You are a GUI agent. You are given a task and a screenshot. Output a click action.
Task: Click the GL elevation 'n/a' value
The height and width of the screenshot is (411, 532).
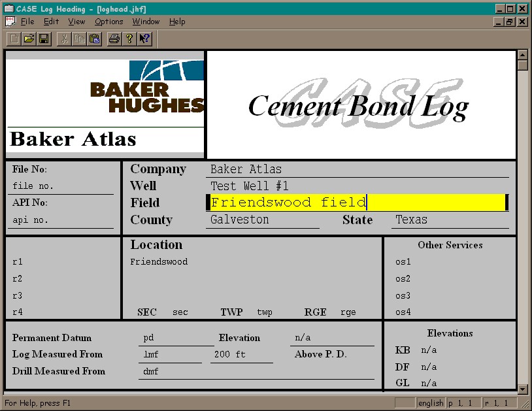tap(429, 383)
